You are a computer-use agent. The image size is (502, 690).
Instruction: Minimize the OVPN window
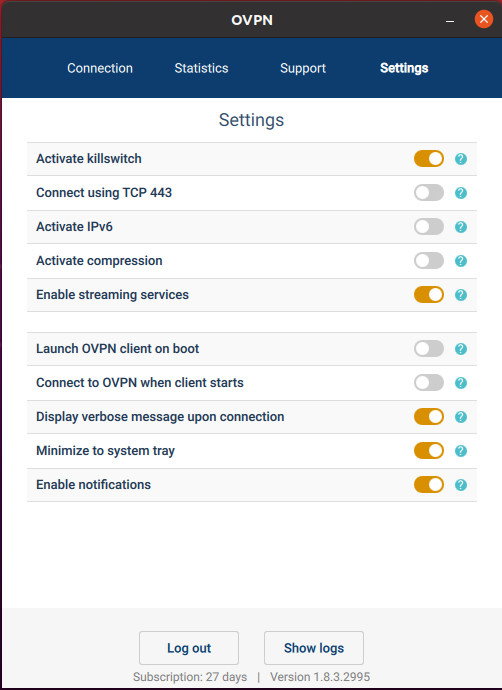(450, 20)
